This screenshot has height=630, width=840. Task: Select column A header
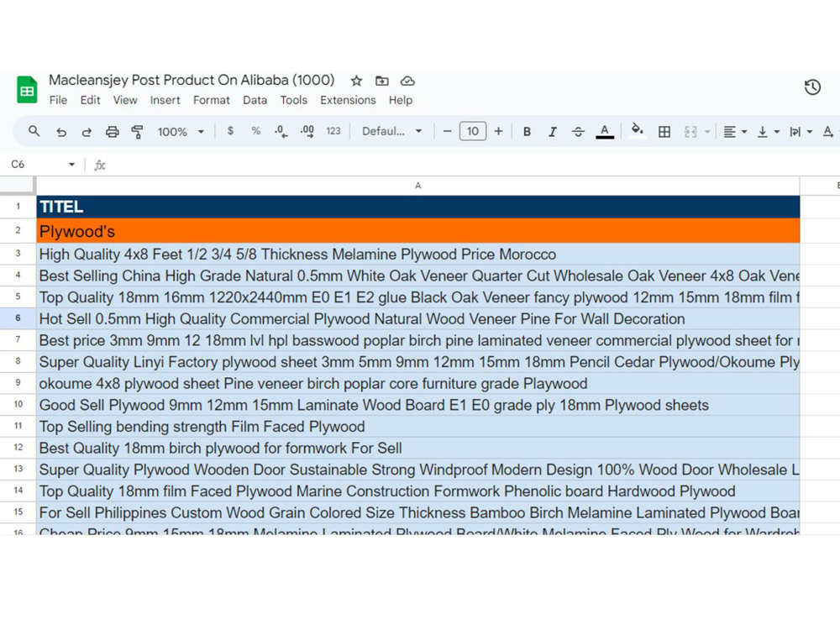coord(417,186)
